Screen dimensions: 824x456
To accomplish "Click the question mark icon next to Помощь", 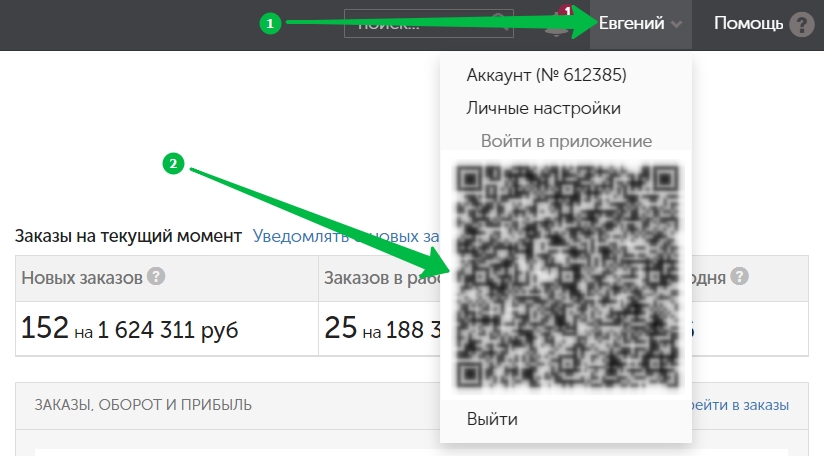I will [802, 25].
